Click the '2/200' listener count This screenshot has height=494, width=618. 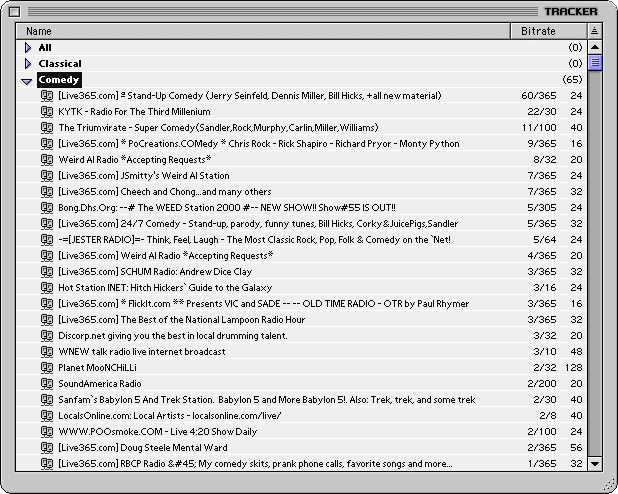point(542,384)
